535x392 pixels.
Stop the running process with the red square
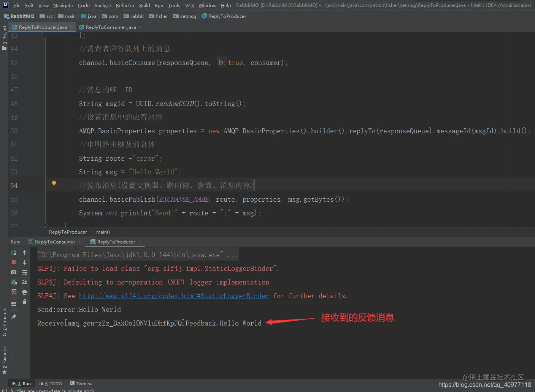coord(14,262)
